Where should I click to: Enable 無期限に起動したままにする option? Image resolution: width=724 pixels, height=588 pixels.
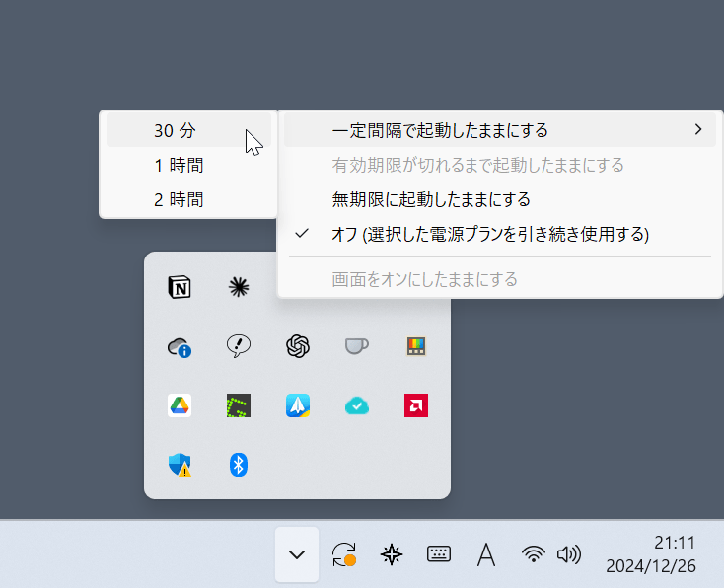point(431,199)
